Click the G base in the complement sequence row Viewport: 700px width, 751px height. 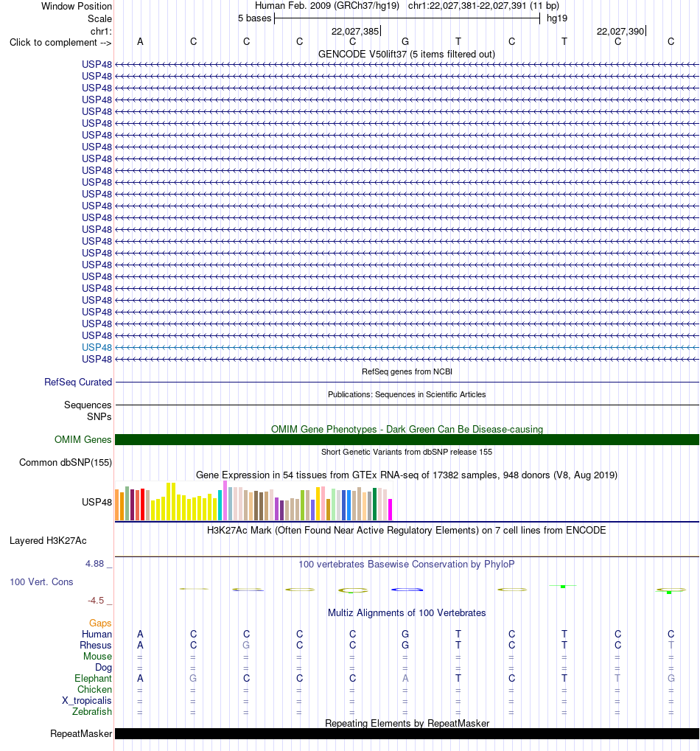click(405, 42)
